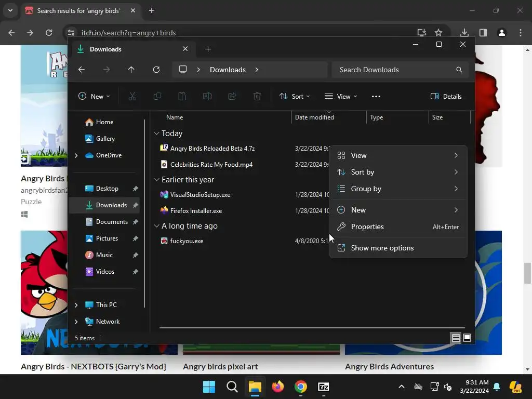The height and width of the screenshot is (399, 532).
Task: Choose Properties in context menu
Action: (x=398, y=227)
